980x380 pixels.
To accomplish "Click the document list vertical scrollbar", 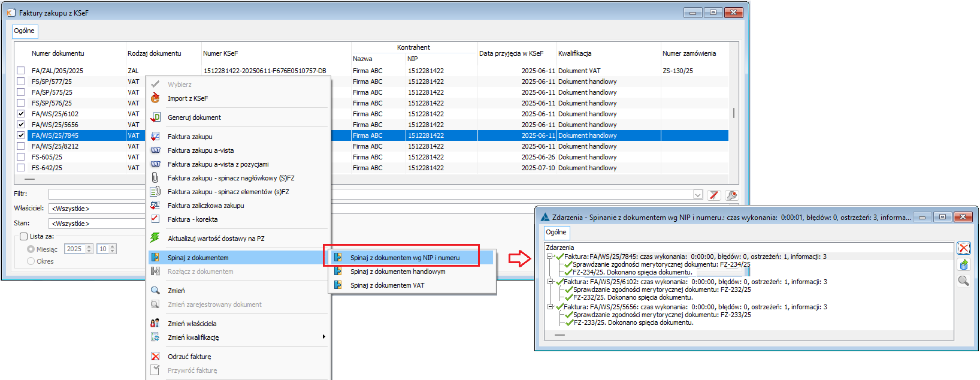I will coord(734,113).
